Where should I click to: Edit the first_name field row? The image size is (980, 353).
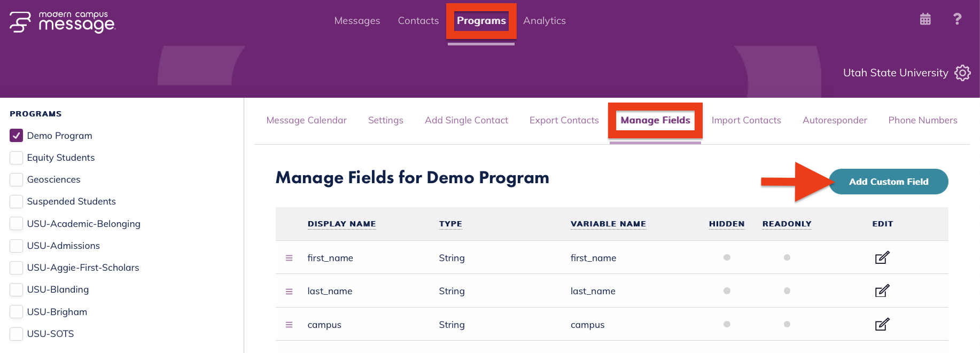882,257
